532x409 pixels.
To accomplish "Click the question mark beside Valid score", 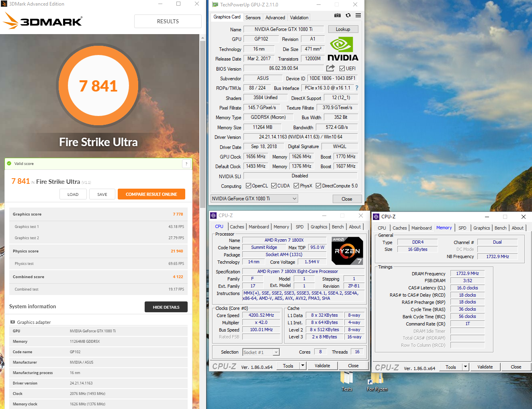I will [186, 163].
